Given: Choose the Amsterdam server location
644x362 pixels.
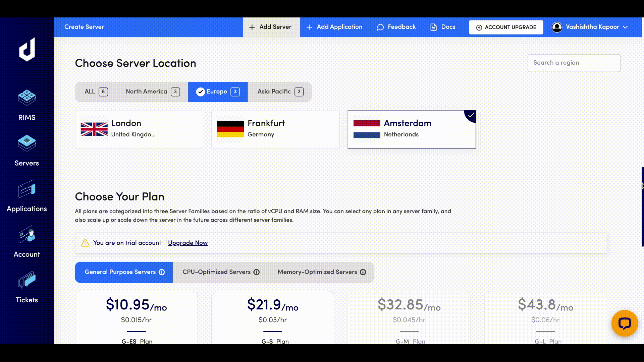Looking at the screenshot, I should pos(412,129).
